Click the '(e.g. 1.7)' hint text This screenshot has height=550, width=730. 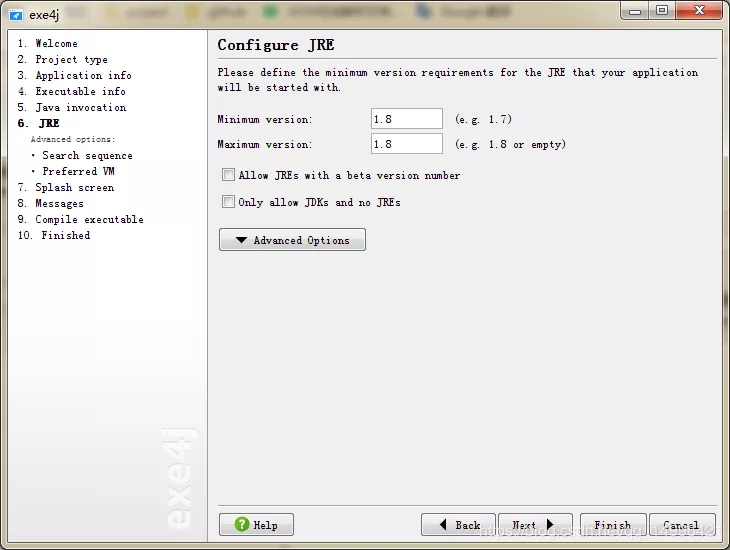(x=483, y=119)
